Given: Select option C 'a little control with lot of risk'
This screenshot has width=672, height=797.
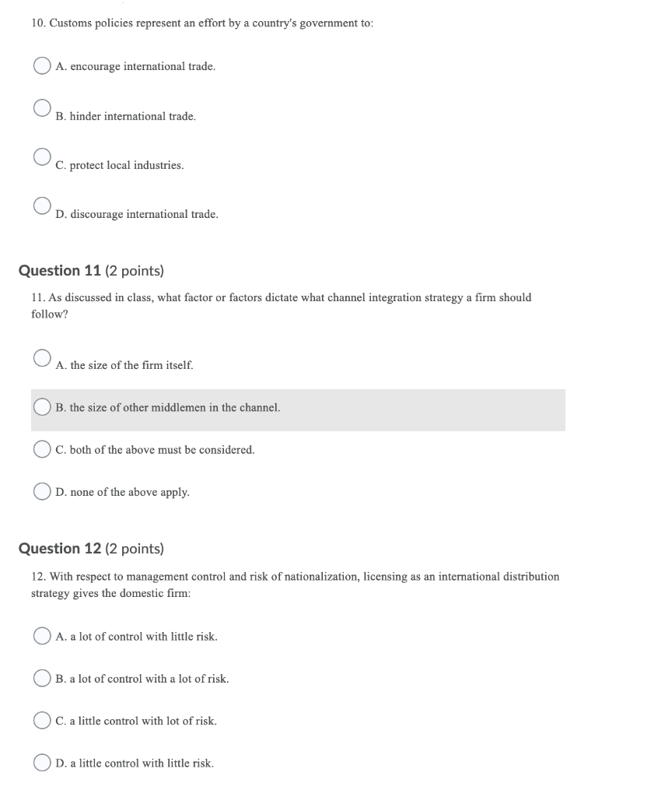Looking at the screenshot, I should (x=41, y=721).
